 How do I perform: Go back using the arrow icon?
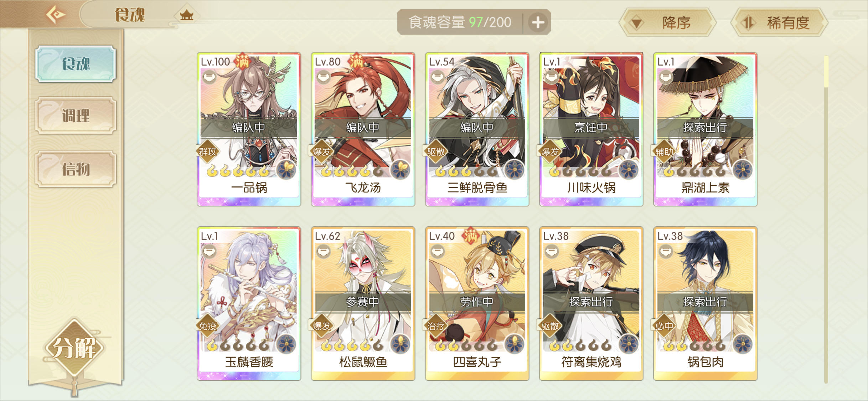click(56, 15)
